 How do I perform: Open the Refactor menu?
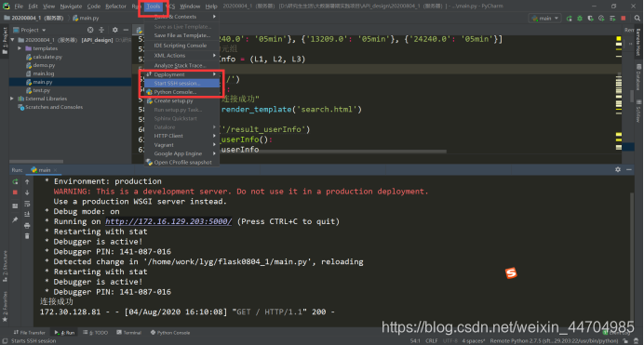pyautogui.click(x=115, y=7)
